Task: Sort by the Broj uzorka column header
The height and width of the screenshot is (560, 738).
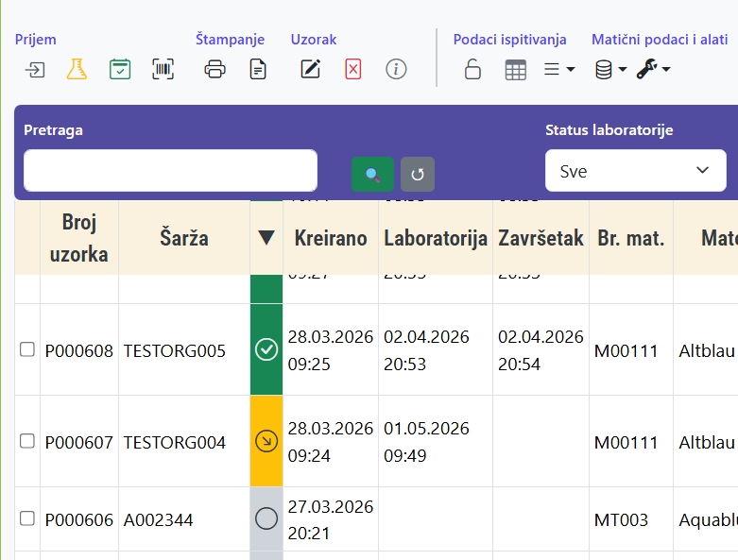Action: 79,238
